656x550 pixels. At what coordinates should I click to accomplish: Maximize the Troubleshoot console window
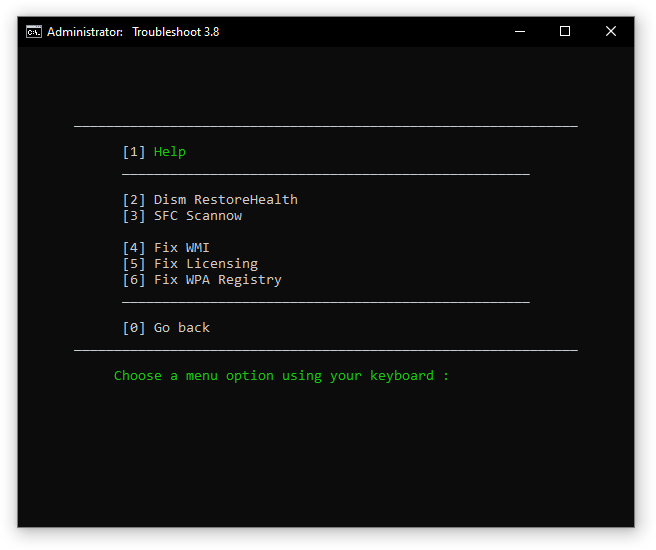click(565, 31)
